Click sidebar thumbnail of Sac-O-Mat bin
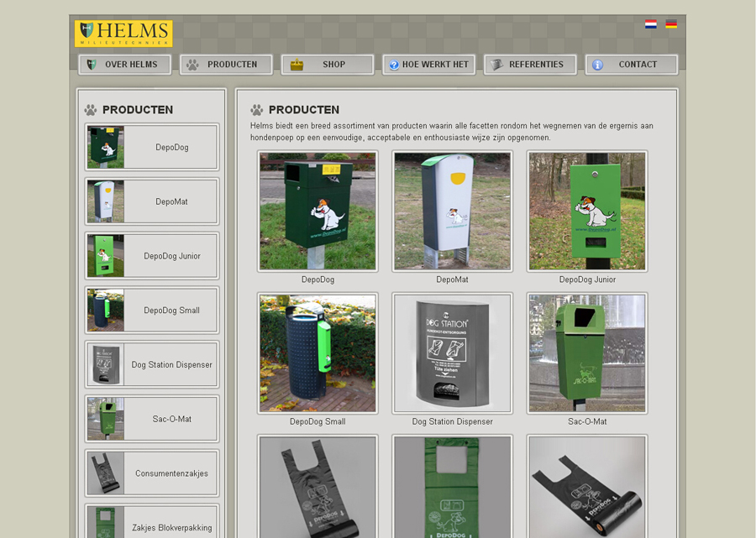The image size is (756, 538). point(106,419)
